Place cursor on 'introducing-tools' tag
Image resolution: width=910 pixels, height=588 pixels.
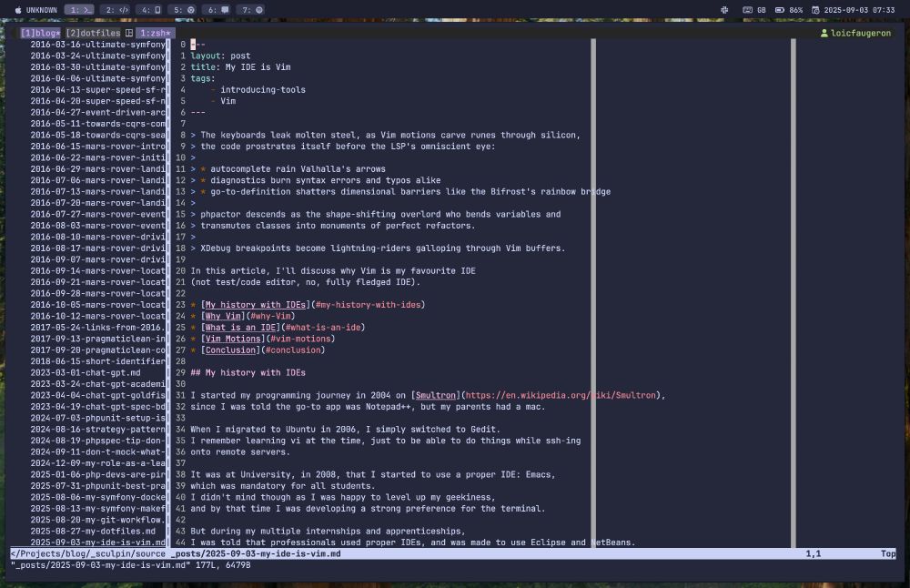(x=262, y=89)
